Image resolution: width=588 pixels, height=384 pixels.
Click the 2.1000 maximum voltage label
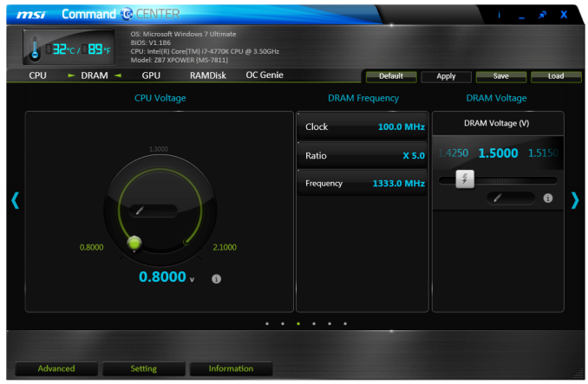pyautogui.click(x=225, y=247)
